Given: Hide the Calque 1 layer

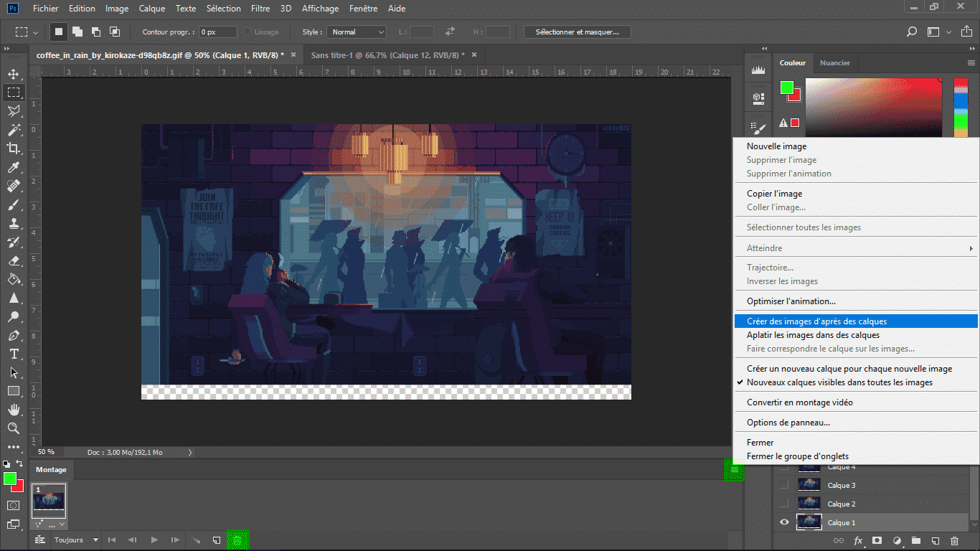Looking at the screenshot, I should (x=784, y=522).
